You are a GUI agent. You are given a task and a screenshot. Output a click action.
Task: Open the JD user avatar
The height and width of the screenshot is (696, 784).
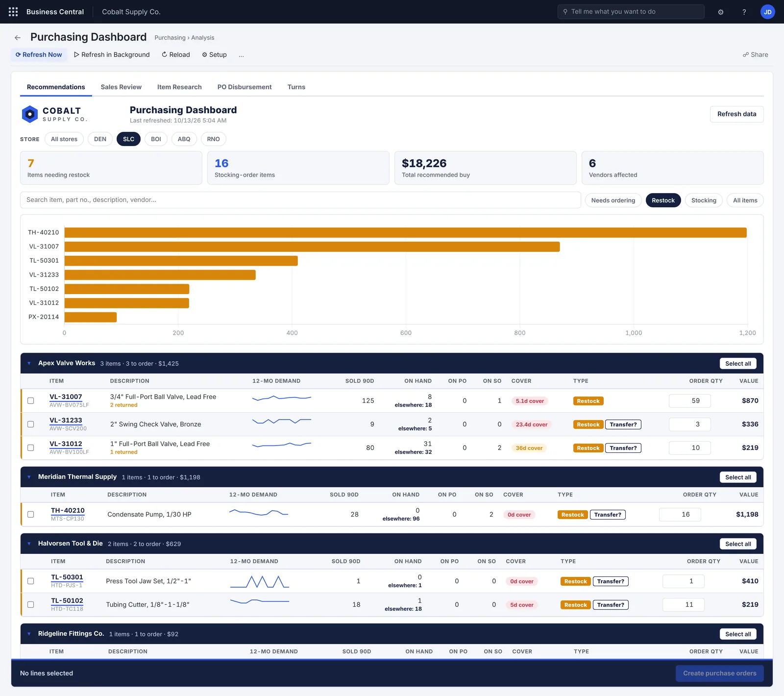coord(767,12)
